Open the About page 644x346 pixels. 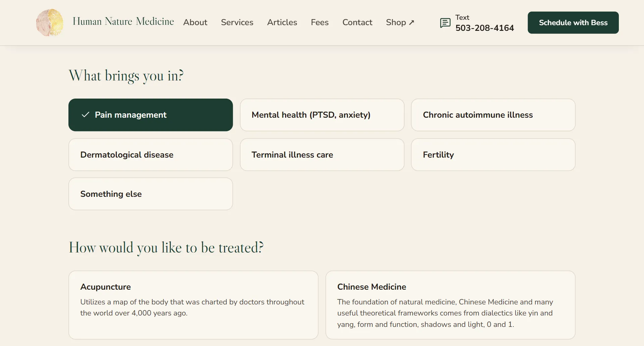[195, 22]
